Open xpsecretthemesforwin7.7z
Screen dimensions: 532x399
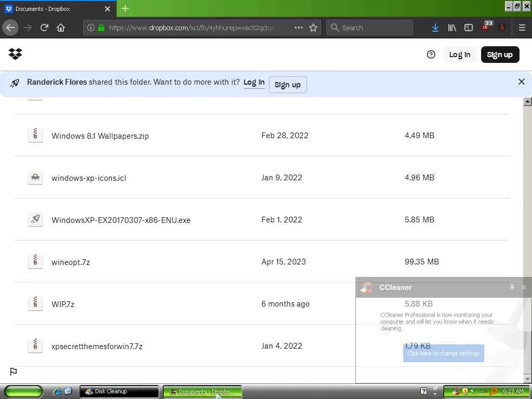coord(97,347)
